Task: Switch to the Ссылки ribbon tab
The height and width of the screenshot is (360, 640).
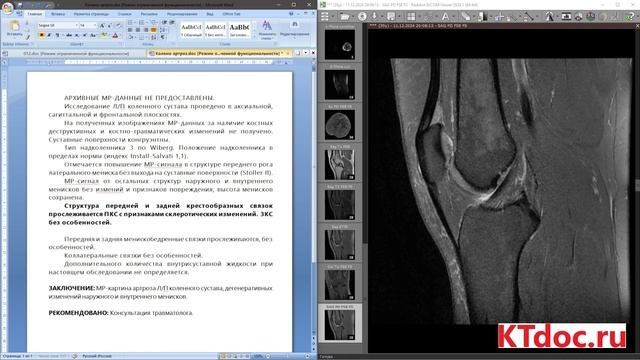Action: click(x=124, y=14)
